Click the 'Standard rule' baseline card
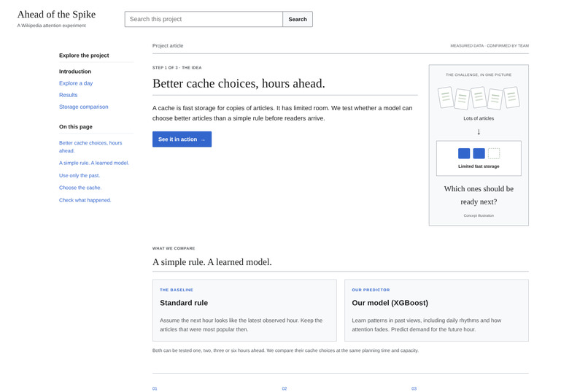Viewport: 588px width, 392px height. tap(244, 310)
